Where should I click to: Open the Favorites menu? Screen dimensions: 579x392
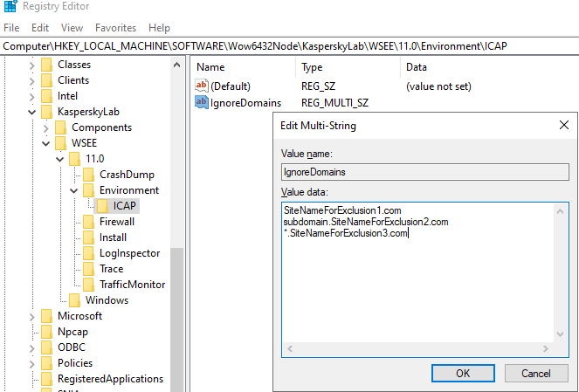point(115,28)
